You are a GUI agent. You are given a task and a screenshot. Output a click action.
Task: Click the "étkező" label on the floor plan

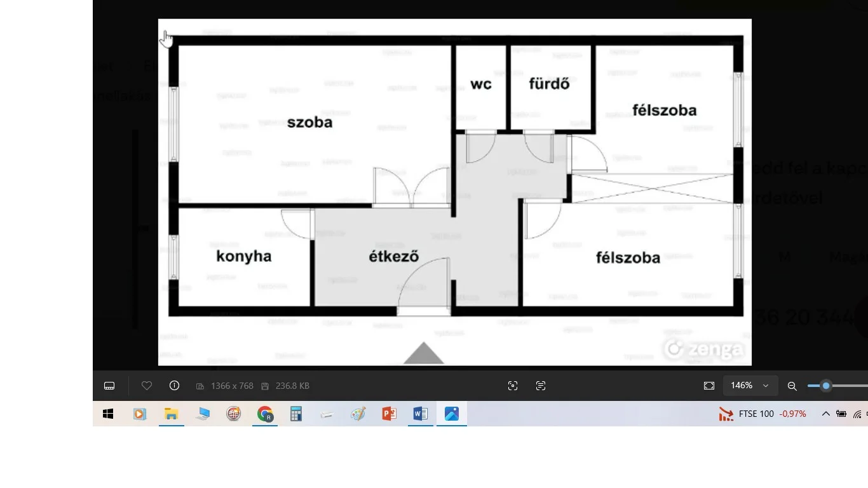tap(394, 256)
